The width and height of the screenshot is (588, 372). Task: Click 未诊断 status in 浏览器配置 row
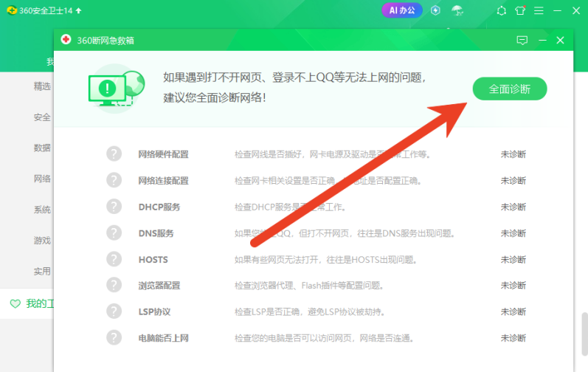click(513, 286)
